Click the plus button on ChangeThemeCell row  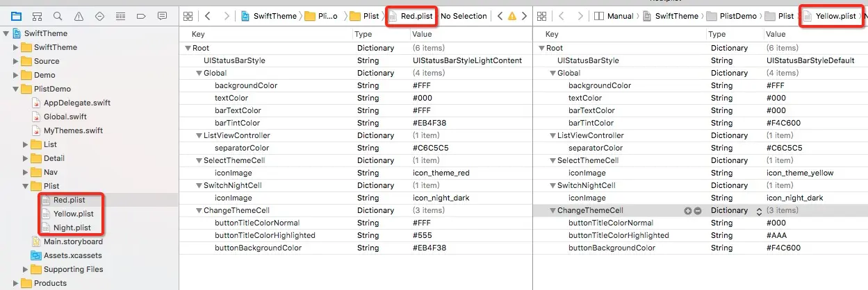pyautogui.click(x=688, y=210)
